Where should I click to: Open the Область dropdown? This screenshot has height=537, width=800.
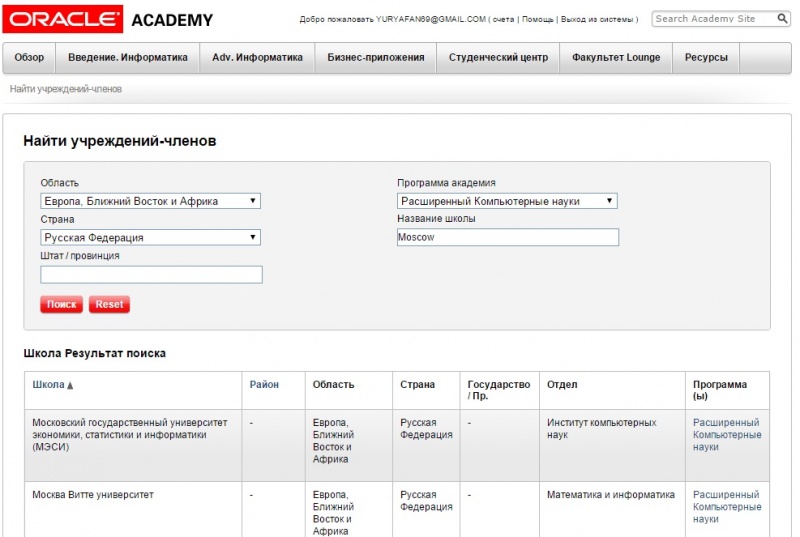point(151,201)
